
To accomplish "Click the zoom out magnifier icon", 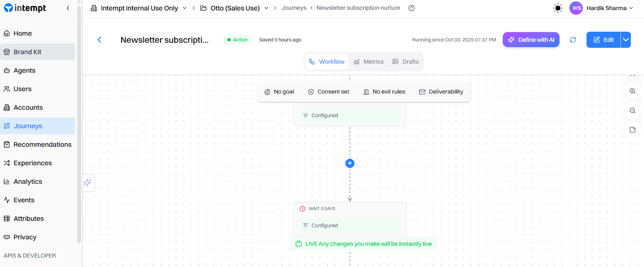I will 632,111.
